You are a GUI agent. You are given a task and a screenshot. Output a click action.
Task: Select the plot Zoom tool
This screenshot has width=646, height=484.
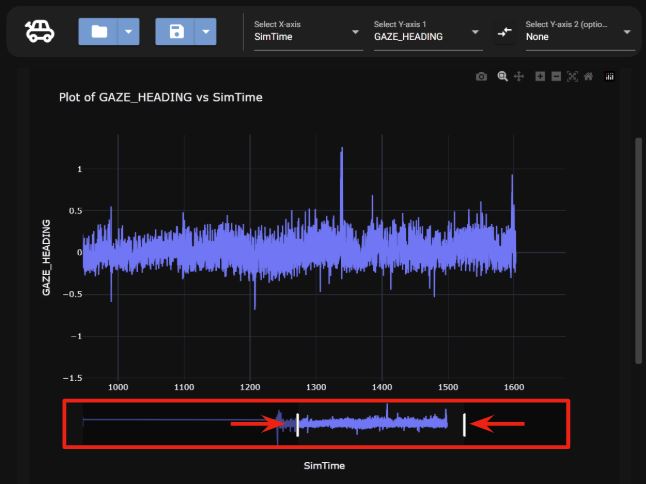tap(502, 76)
